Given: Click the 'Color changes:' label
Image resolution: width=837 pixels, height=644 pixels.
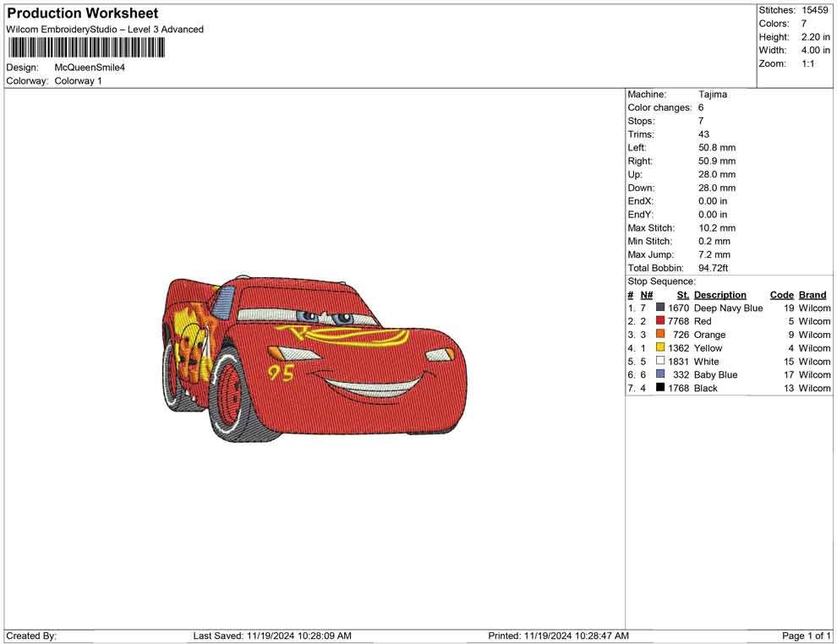Looking at the screenshot, I should point(659,108).
